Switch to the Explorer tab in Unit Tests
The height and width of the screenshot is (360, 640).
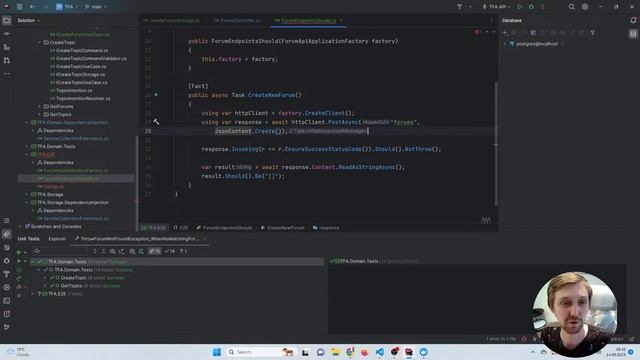57,239
